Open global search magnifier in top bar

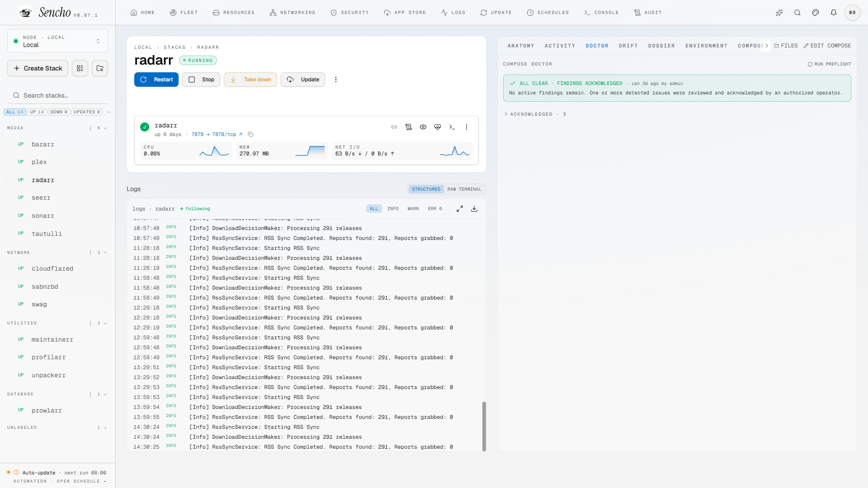[797, 13]
